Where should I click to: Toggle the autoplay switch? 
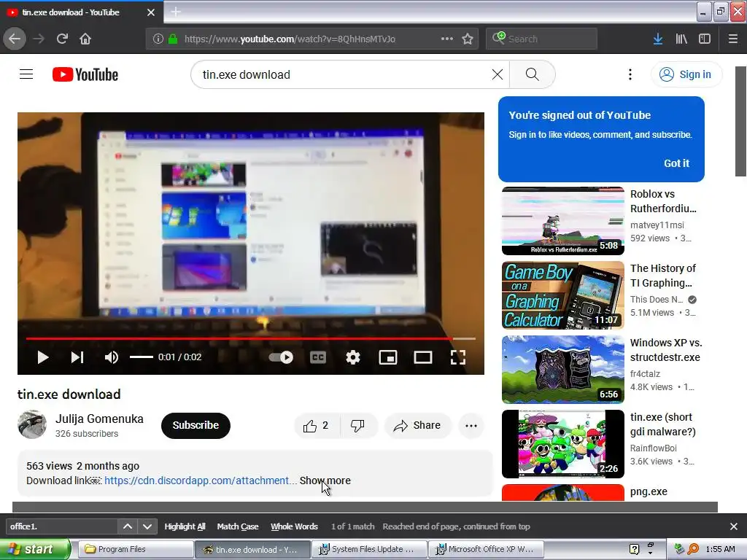281,357
